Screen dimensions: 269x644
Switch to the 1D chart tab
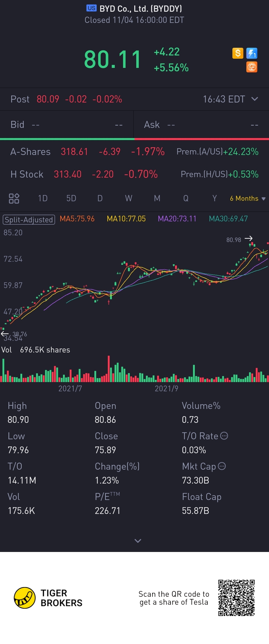click(43, 198)
